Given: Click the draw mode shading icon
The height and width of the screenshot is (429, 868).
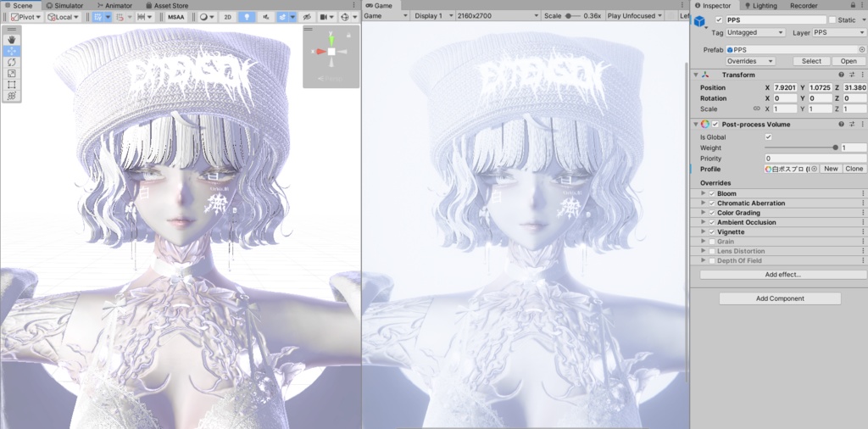Looking at the screenshot, I should pyautogui.click(x=203, y=17).
